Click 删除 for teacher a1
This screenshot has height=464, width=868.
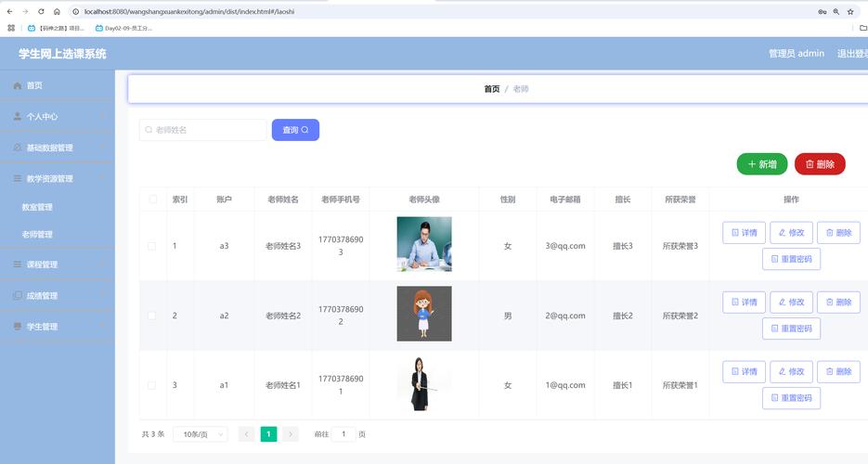click(x=838, y=371)
